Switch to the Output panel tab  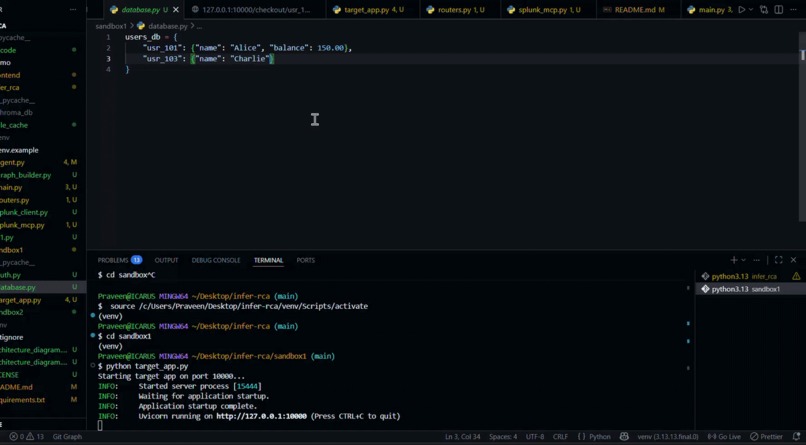pyautogui.click(x=166, y=260)
